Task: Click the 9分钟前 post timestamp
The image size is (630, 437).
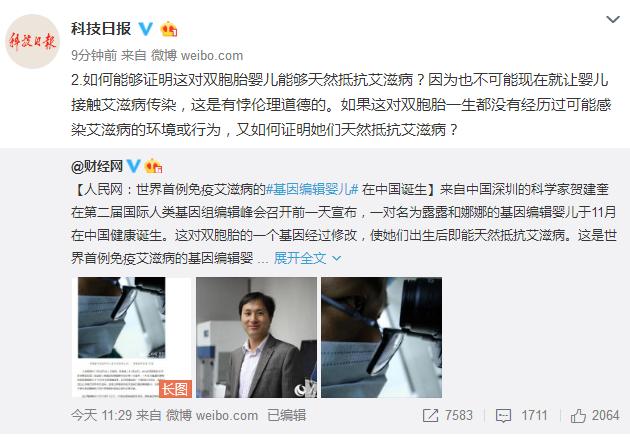Action: (94, 55)
